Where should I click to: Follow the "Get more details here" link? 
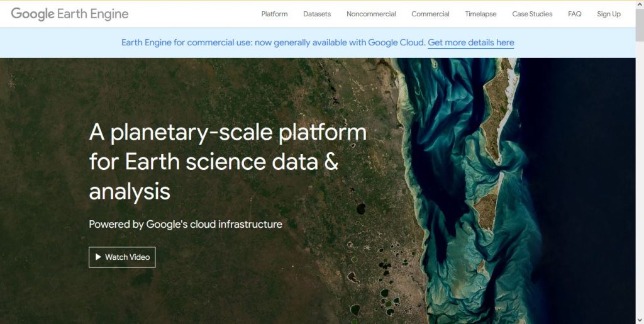[x=470, y=43]
